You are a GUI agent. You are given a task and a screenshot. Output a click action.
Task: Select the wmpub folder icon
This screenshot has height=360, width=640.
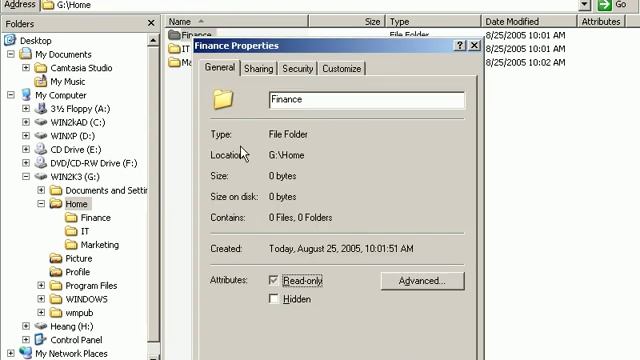click(x=56, y=313)
